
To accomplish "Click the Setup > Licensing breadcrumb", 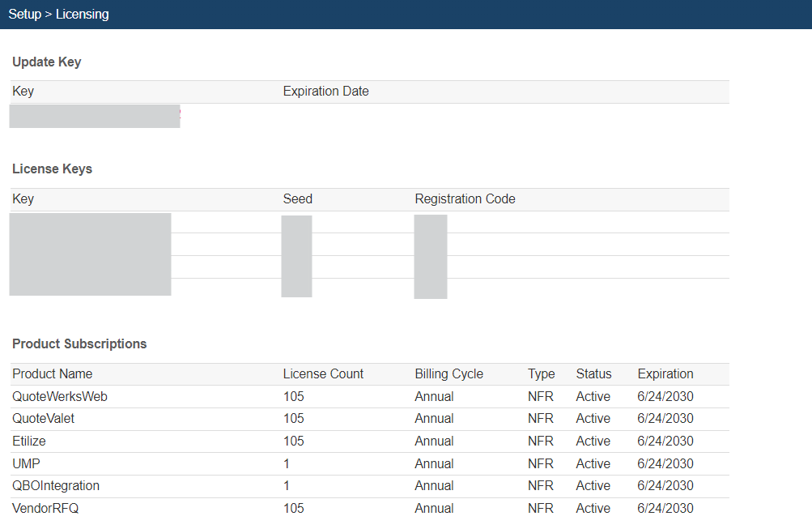I will 58,15.
